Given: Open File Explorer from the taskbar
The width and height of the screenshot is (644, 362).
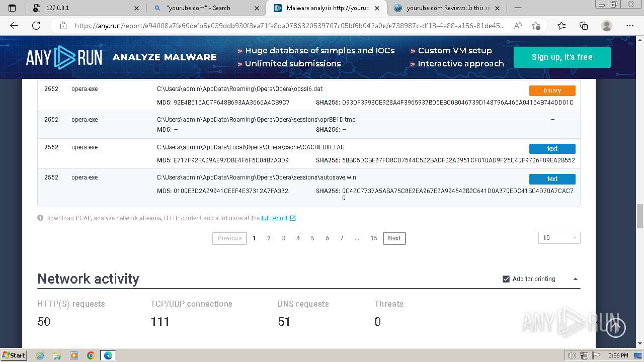Looking at the screenshot, I should point(57,355).
